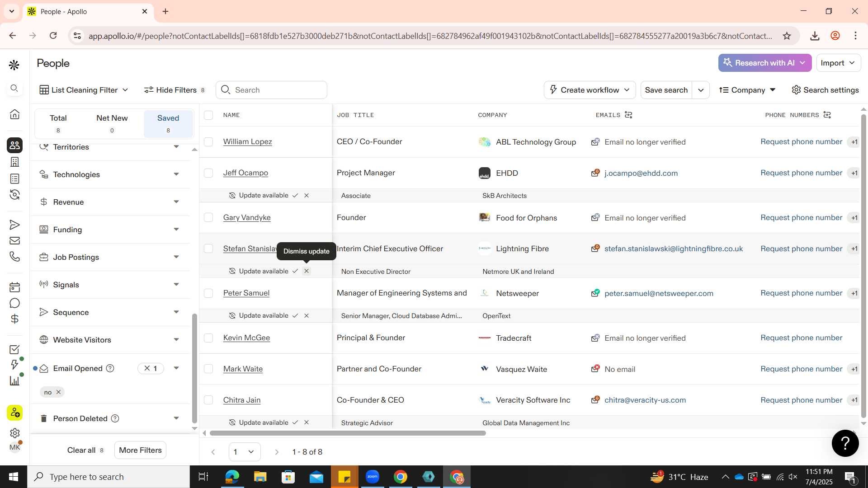Open Apollo logo home icon
Viewport: 868px width, 488px height.
click(14, 65)
